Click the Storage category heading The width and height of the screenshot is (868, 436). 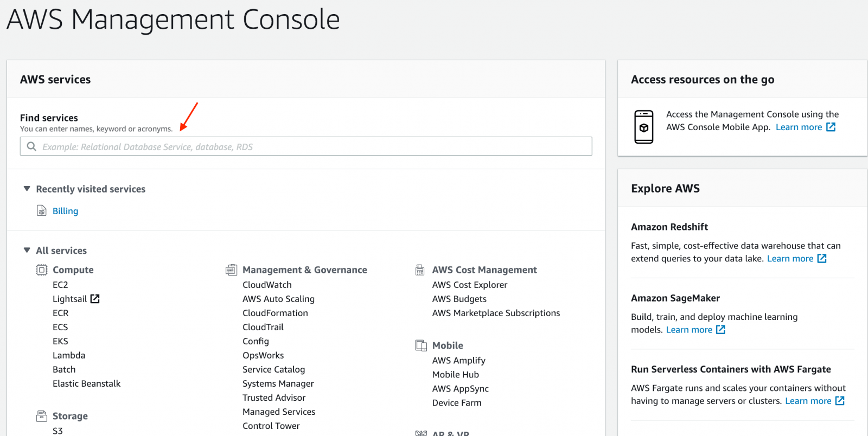coord(70,416)
